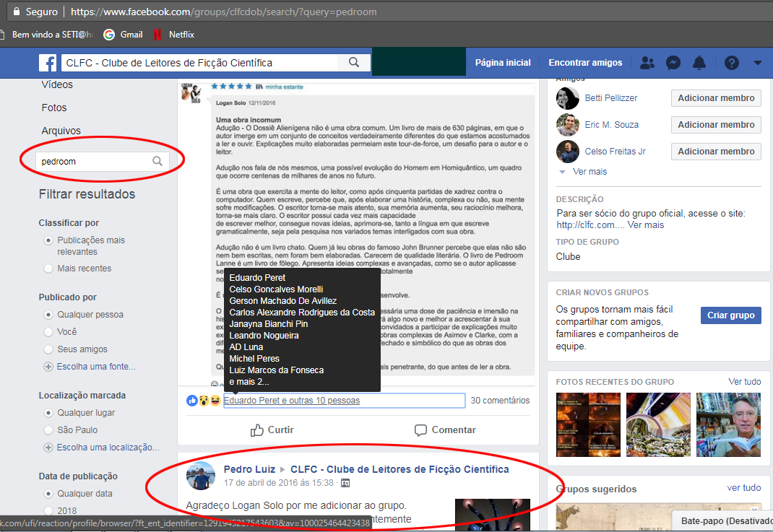Click Pedro Luiz post image thumbnail
The height and width of the screenshot is (532, 773).
[x=492, y=514]
